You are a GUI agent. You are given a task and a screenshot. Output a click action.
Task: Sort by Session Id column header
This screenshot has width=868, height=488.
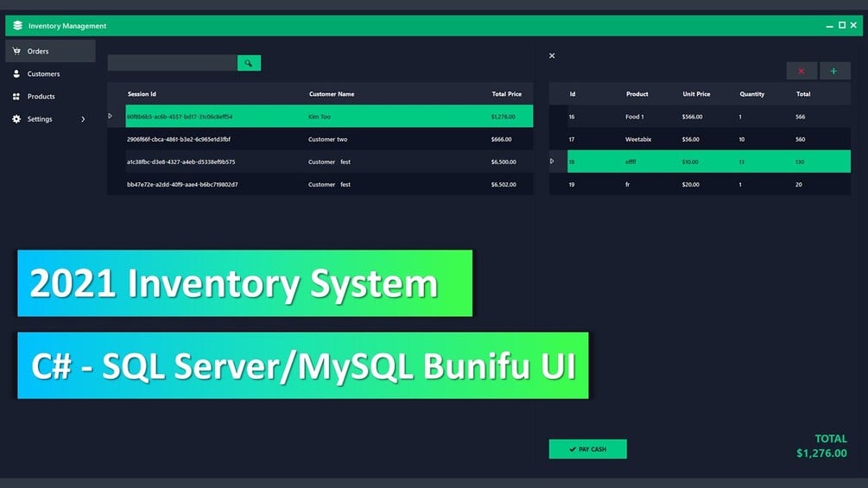point(142,94)
